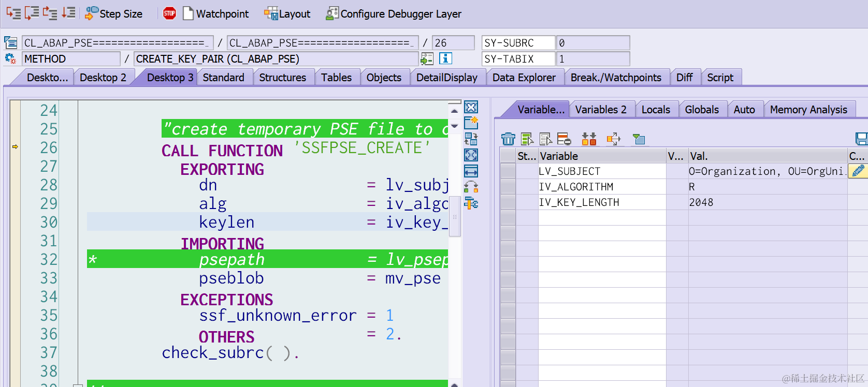The height and width of the screenshot is (387, 868).
Task: Click the scroll down arrow under the editor's up arrow
Action: click(454, 126)
